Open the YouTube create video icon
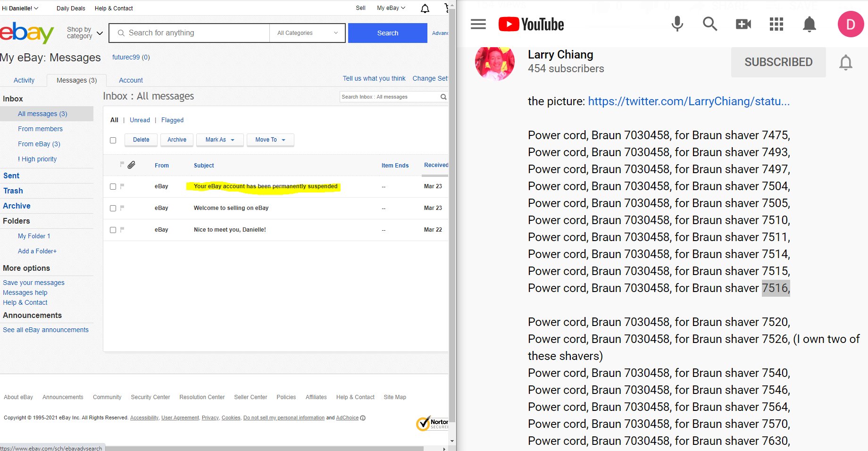 coord(743,24)
